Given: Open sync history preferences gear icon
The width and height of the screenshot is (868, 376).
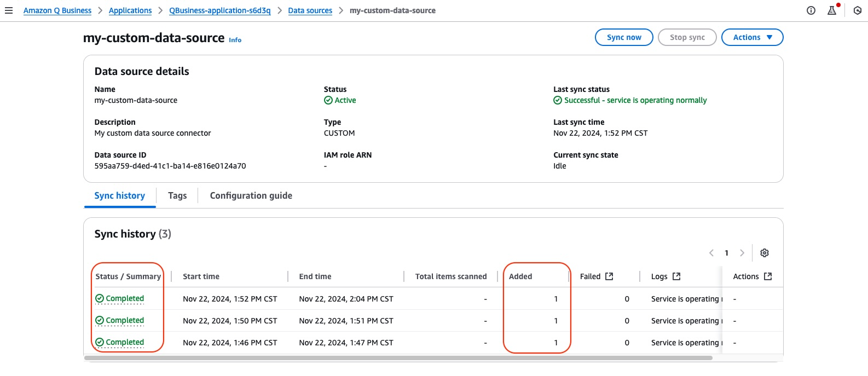Looking at the screenshot, I should click(765, 253).
